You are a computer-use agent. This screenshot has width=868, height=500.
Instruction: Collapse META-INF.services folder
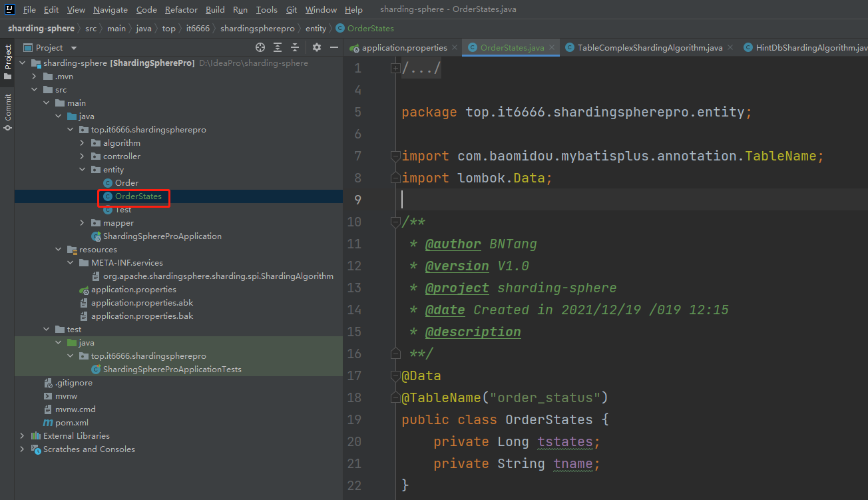tap(70, 263)
